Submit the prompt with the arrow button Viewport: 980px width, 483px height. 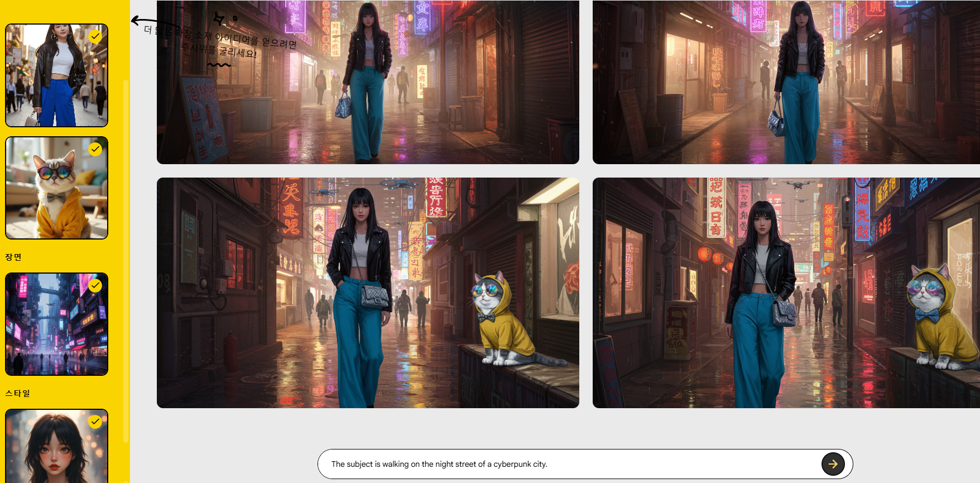pos(833,464)
